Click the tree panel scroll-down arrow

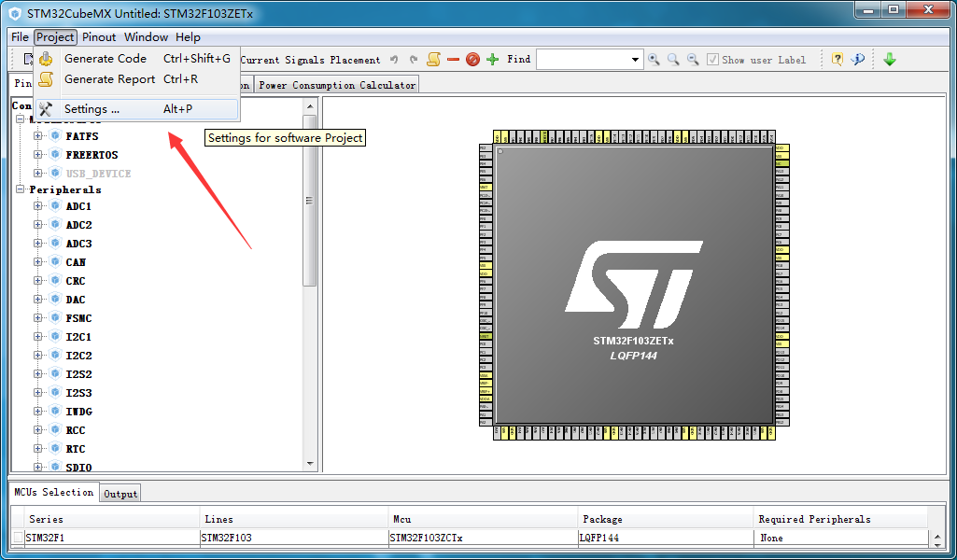[x=310, y=464]
